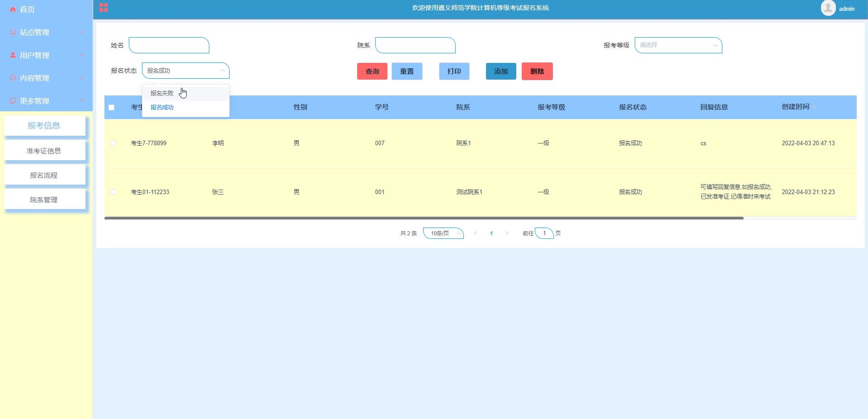This screenshot has height=419, width=868.
Task: Click the 共 2 条 total count text
Action: (x=409, y=233)
